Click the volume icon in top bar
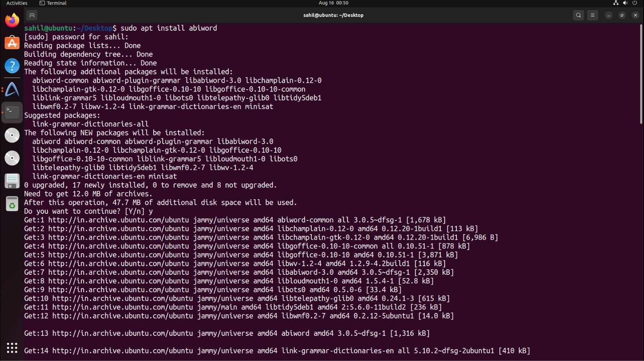 (625, 3)
